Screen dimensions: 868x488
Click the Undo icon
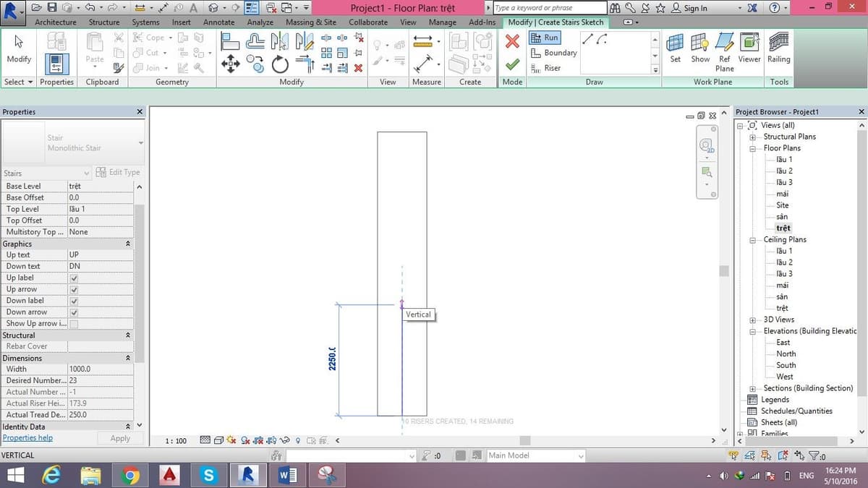(x=90, y=8)
